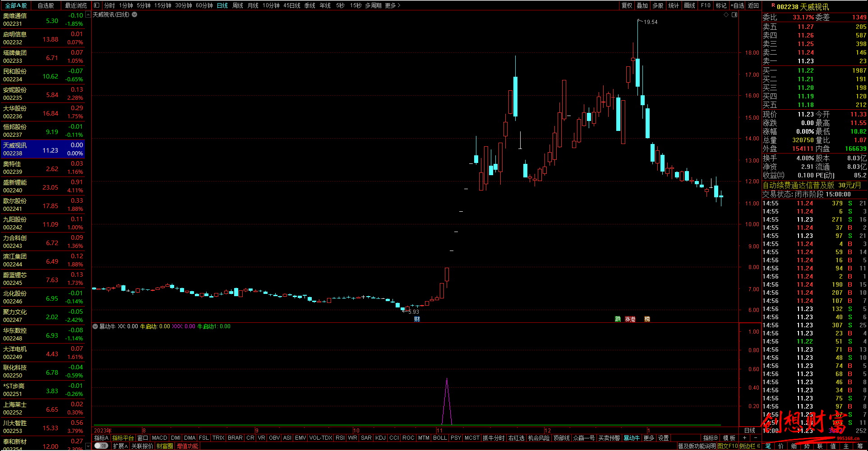The width and height of the screenshot is (868, 451).
Task: Select the 暴动牛 indicator tab
Action: point(632,438)
